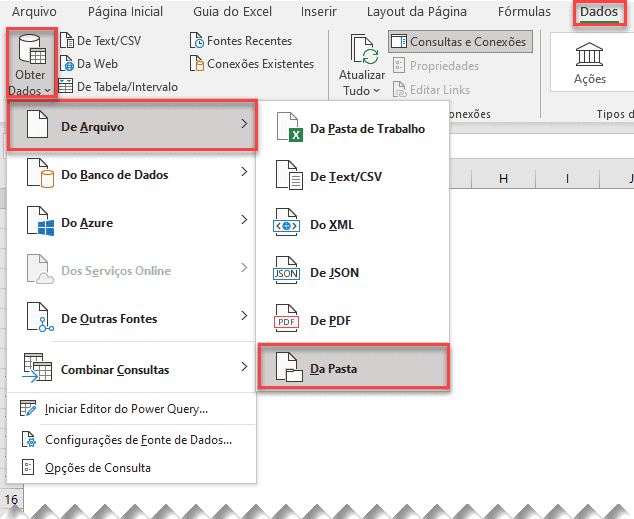Click the Combinar Consultas tables icon
This screenshot has height=519, width=634.
point(37,367)
